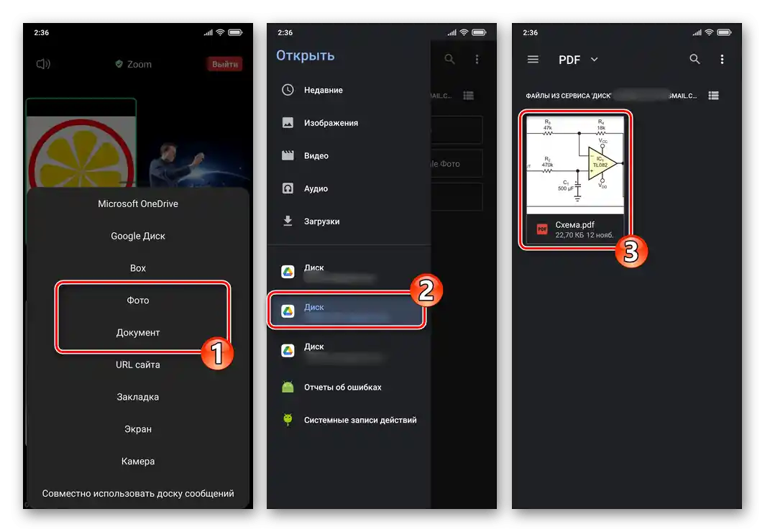The height and width of the screenshot is (532, 765).
Task: Tap dimmed list view icon behind drawer
Action: [x=468, y=96]
